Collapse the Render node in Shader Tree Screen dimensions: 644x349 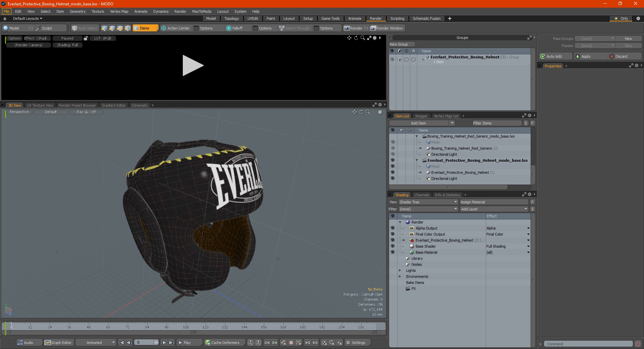click(x=400, y=222)
